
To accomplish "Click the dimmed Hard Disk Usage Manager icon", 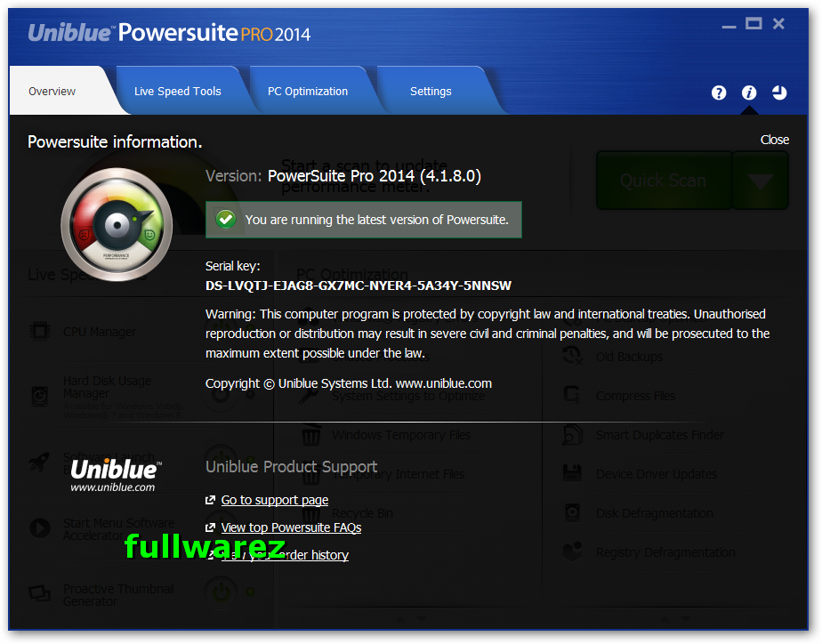I will point(40,397).
